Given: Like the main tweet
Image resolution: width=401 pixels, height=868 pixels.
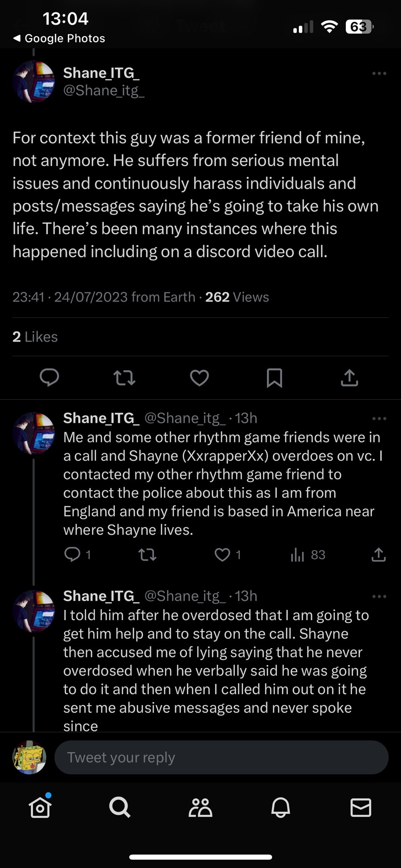Looking at the screenshot, I should 199,378.
